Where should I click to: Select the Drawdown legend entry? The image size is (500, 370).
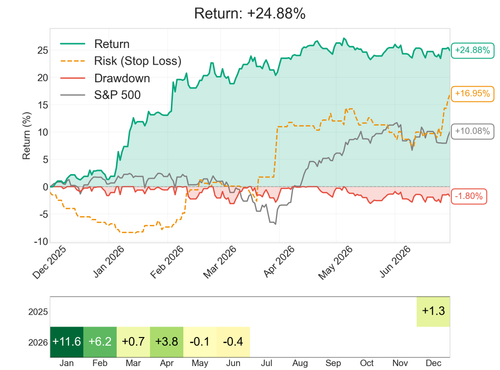pyautogui.click(x=105, y=78)
